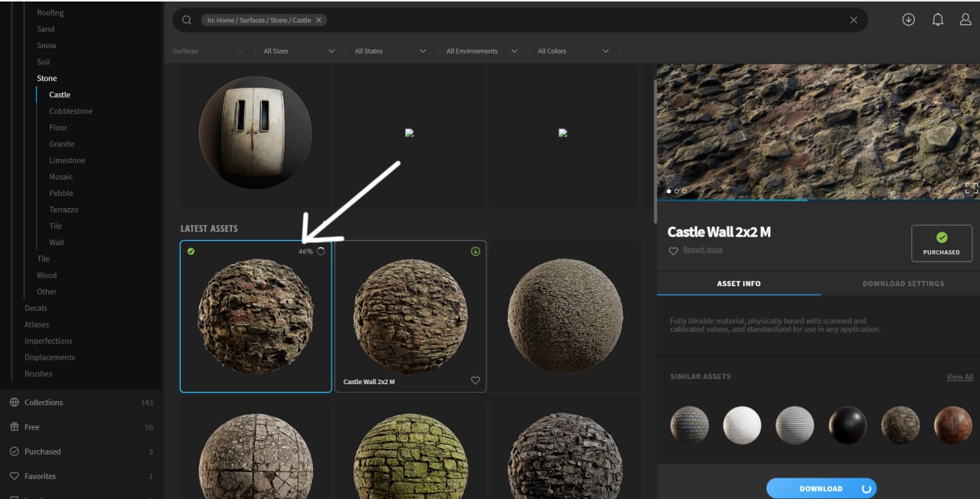Expand the preview image to fullscreen
This screenshot has width=980, height=499.
(971, 189)
